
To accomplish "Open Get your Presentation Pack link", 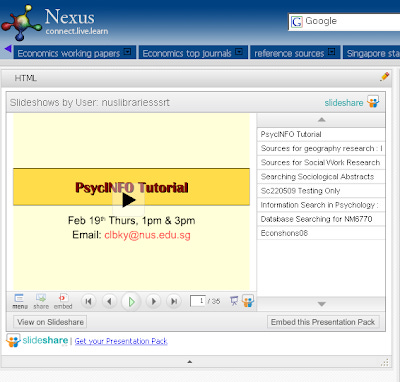I will click(121, 341).
